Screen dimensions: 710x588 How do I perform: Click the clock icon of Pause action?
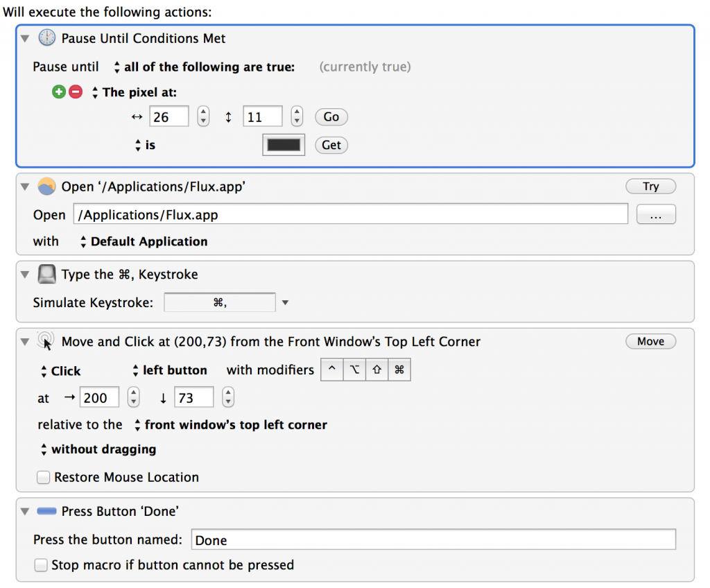point(46,39)
